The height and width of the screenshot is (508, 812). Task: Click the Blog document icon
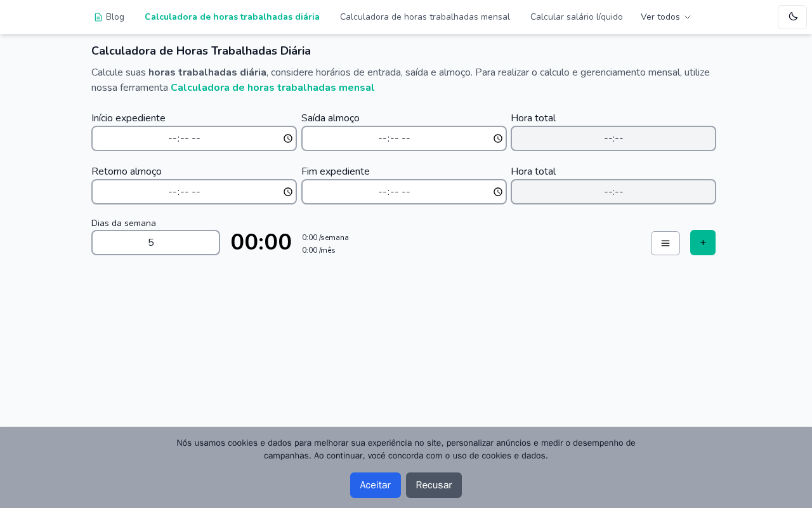coord(98,17)
